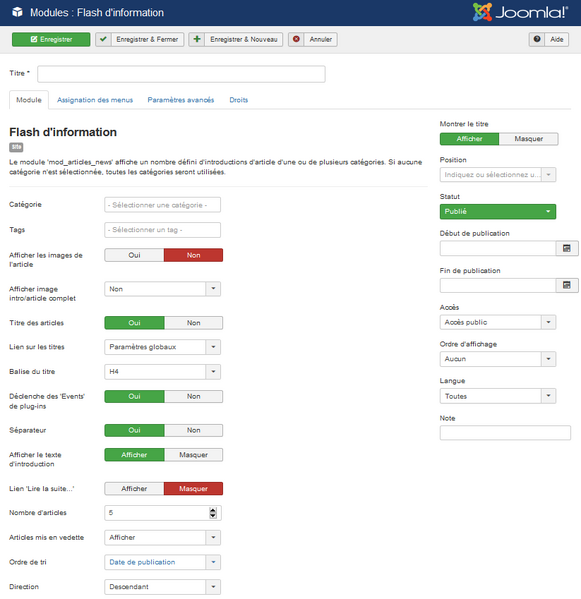Click the question mark icon beside Aide
Image resolution: width=581 pixels, height=599 pixels.
coord(537,39)
